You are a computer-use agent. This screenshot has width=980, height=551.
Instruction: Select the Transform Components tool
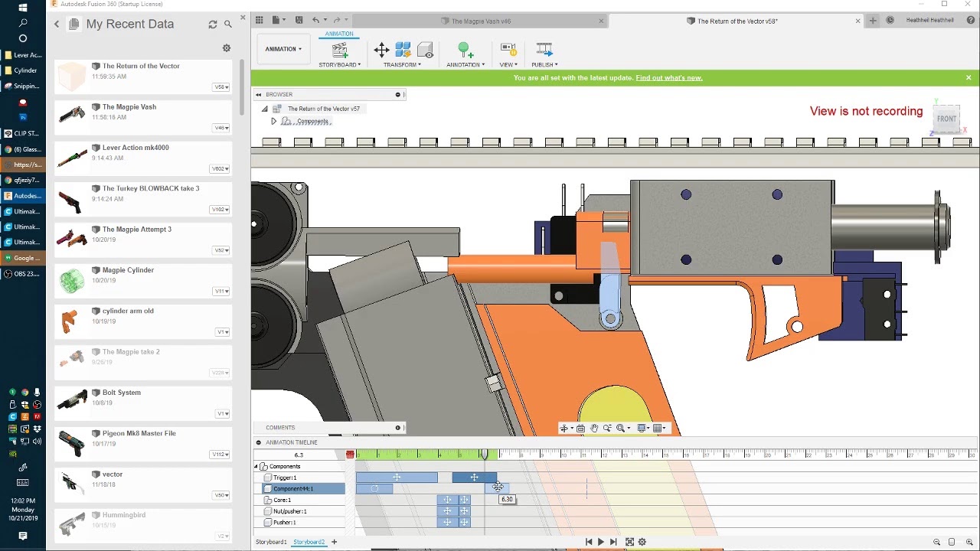point(381,51)
